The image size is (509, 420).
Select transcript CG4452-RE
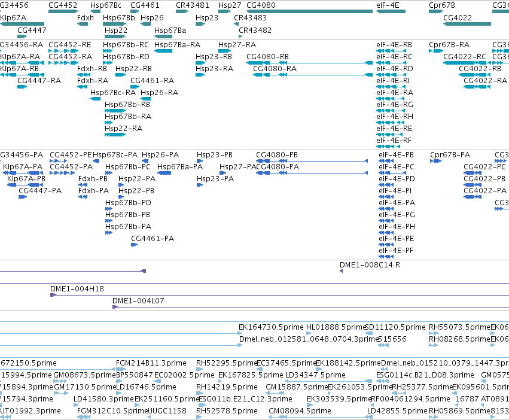(70, 45)
